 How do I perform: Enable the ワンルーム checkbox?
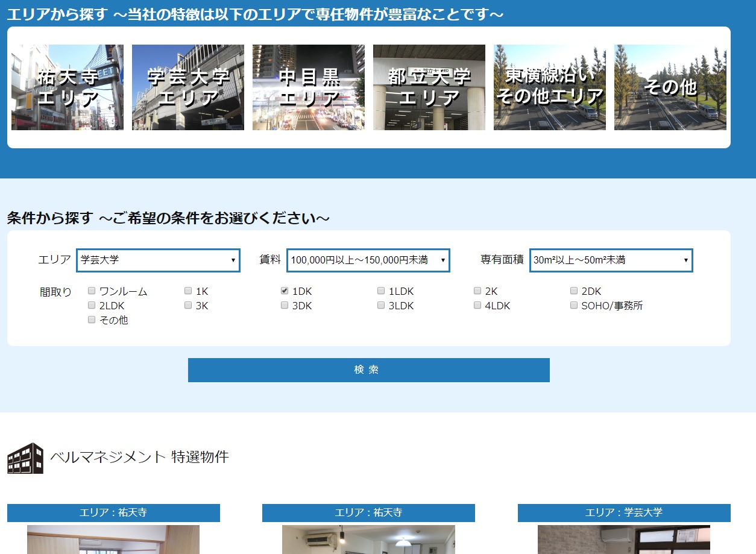click(x=91, y=291)
